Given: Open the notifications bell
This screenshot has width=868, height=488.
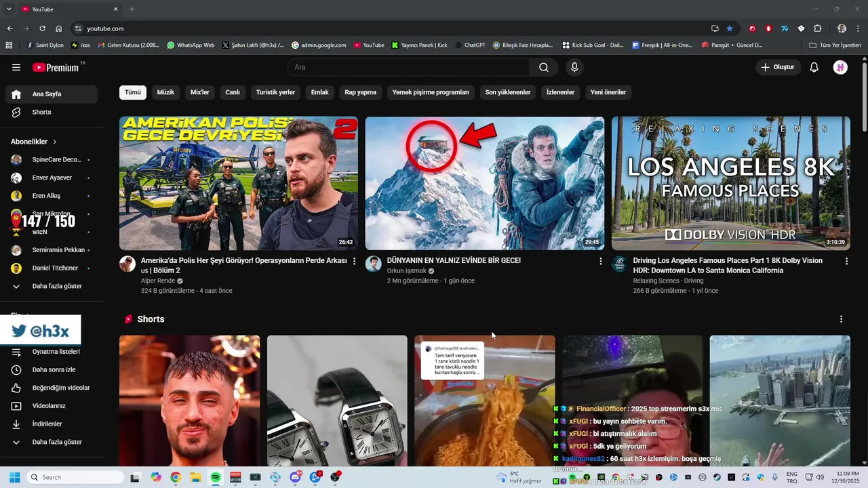Looking at the screenshot, I should [814, 67].
